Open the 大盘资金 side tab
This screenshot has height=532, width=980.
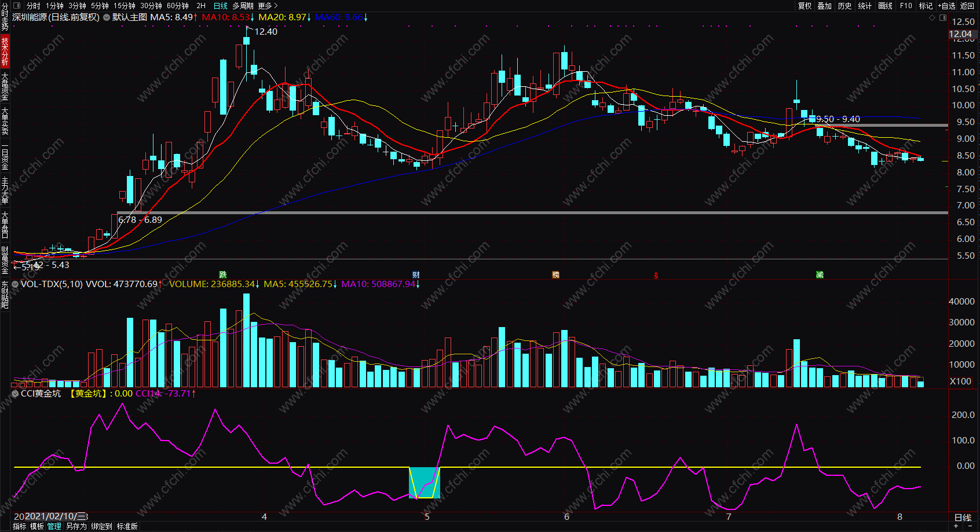tap(5, 86)
